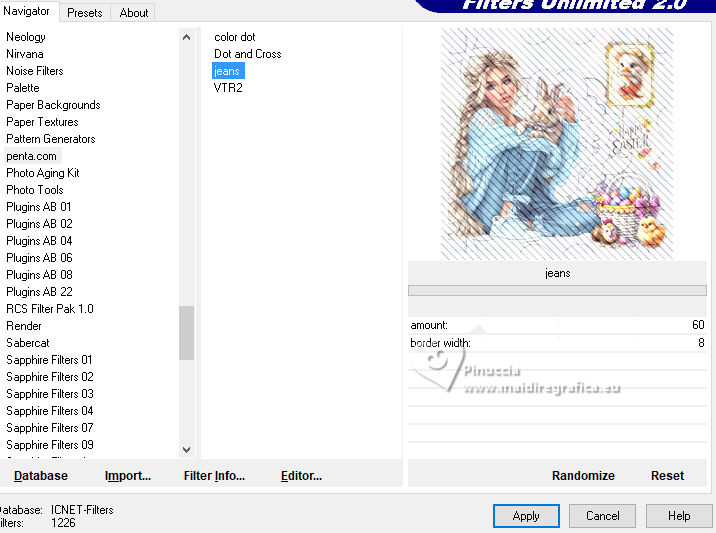Screen dimensions: 716x533
Task: Click the scroll up arrow in category list
Action: [186, 37]
